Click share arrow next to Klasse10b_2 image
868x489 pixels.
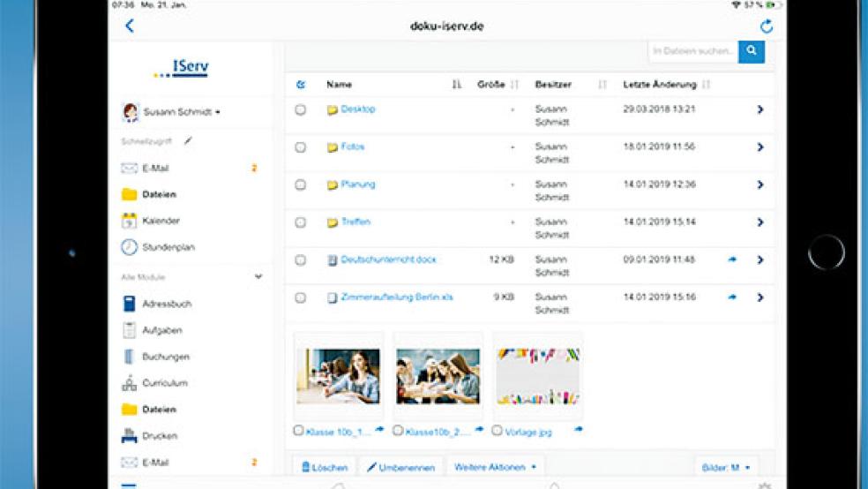pos(479,429)
